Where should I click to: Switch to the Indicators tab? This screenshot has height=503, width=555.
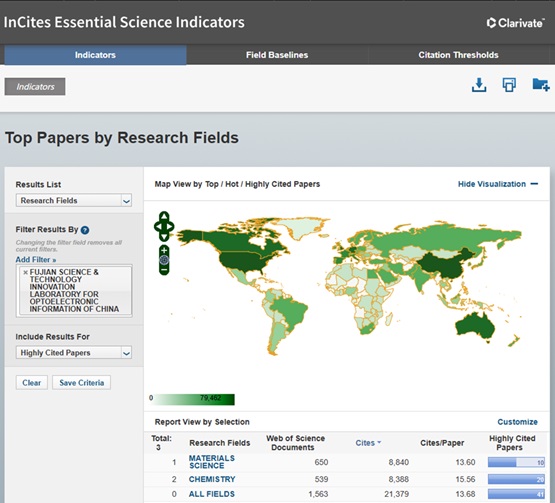(95, 55)
